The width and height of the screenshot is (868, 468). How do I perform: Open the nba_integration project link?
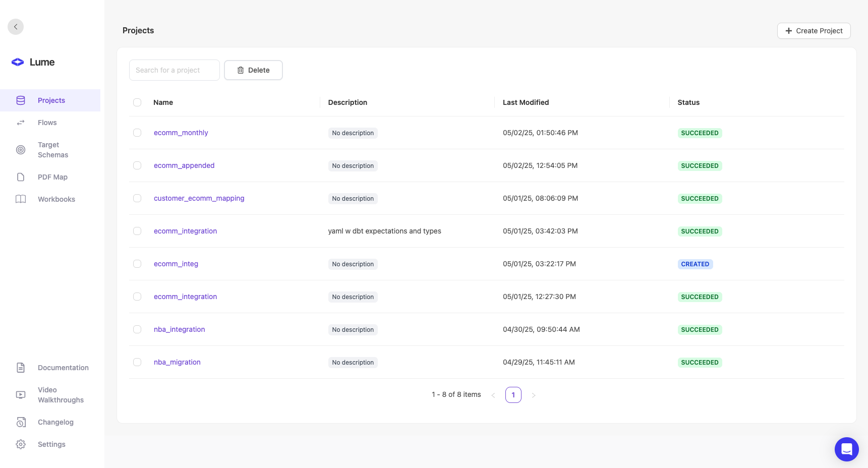180,329
